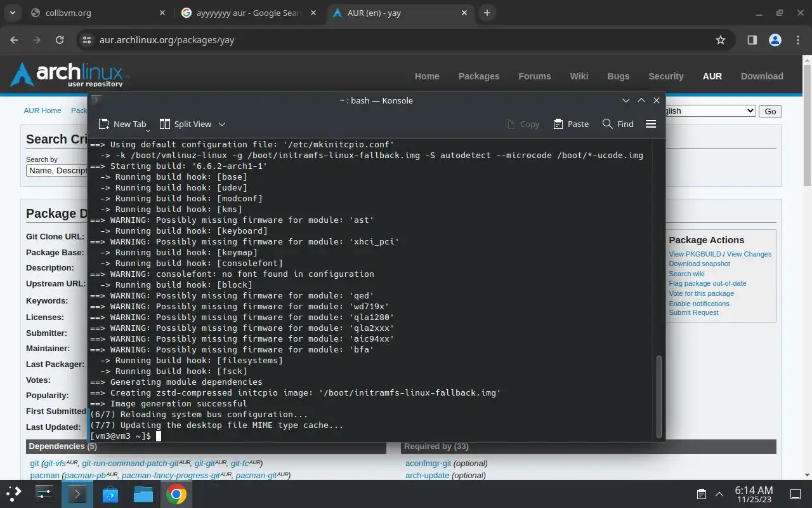Expand the Split View dropdown arrow

tap(221, 124)
